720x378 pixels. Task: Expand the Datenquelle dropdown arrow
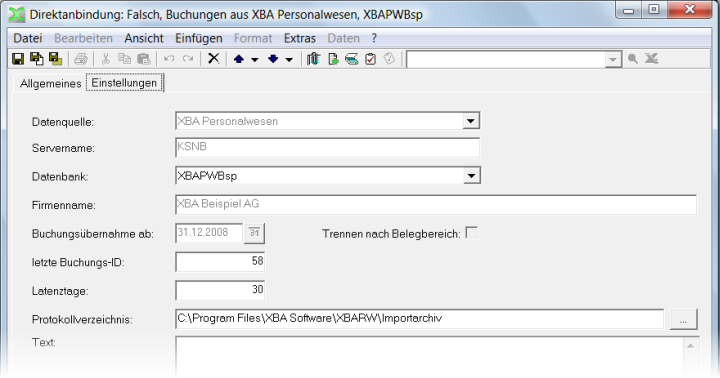(x=471, y=121)
